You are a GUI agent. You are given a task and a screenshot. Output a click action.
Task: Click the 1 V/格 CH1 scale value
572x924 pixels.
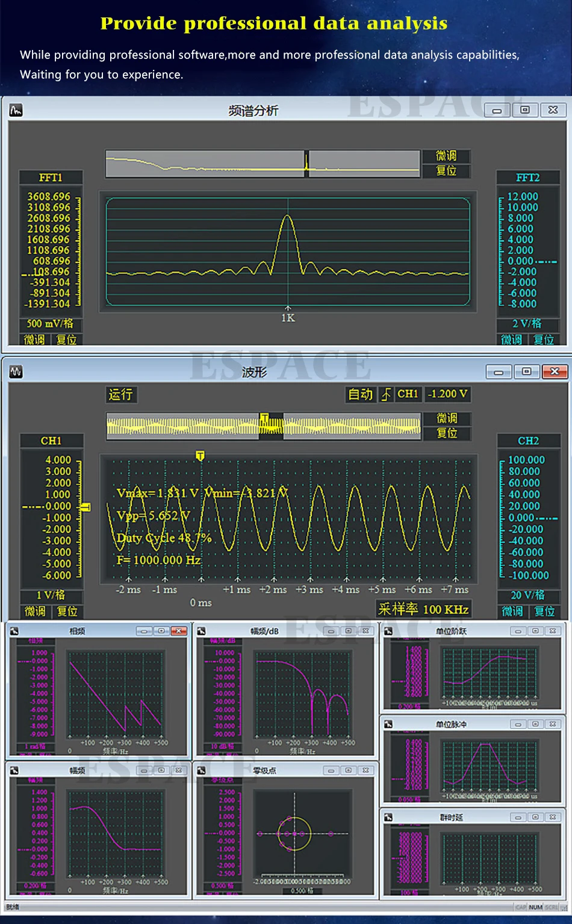(51, 595)
